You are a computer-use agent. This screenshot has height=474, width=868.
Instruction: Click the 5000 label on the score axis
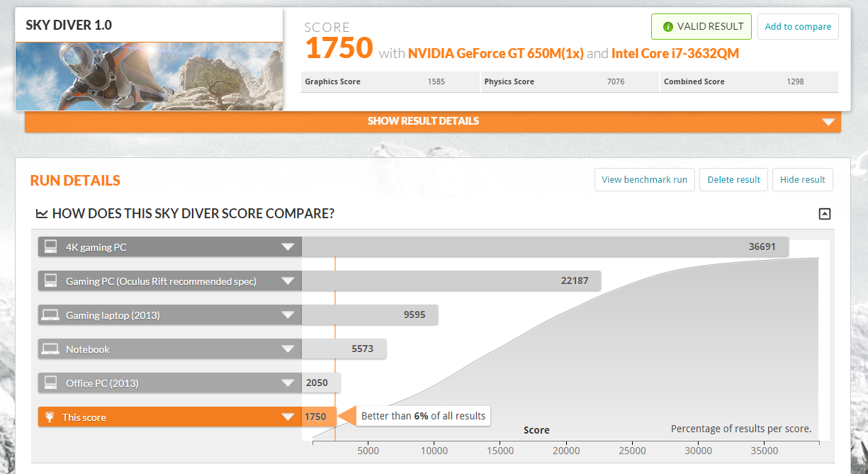(x=368, y=451)
